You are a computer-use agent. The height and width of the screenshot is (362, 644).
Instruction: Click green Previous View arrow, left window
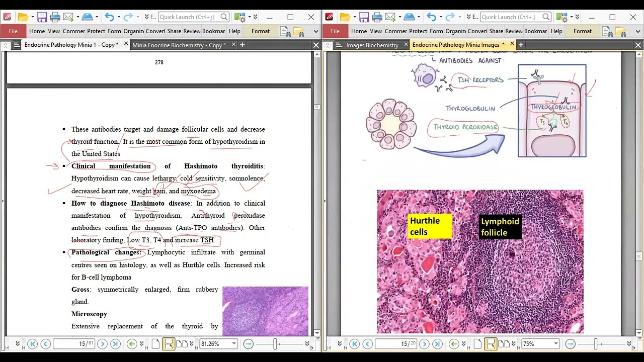click(x=132, y=344)
